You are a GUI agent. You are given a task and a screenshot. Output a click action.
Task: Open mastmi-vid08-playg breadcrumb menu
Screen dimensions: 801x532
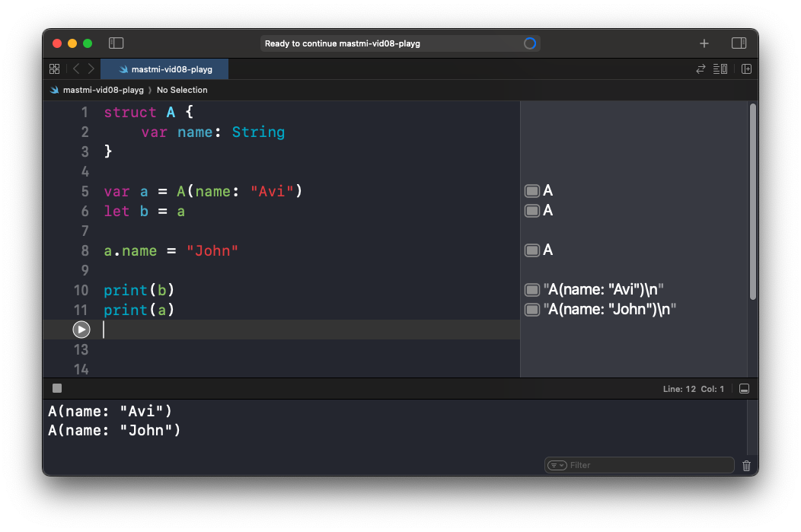pyautogui.click(x=97, y=90)
